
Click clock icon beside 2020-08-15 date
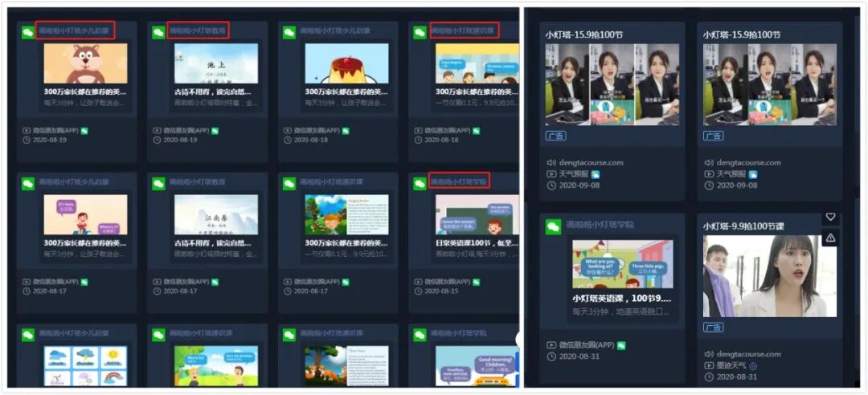[418, 291]
